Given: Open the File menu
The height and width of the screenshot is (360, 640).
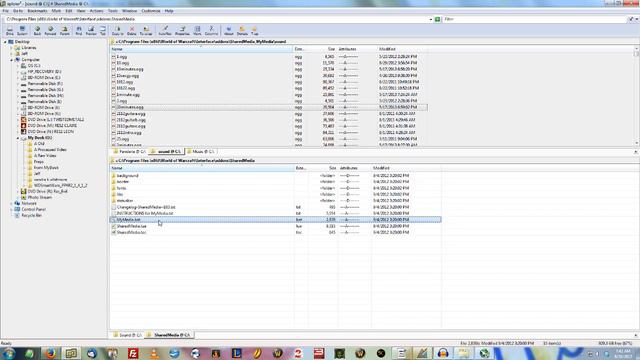Looking at the screenshot, I should pos(5,11).
